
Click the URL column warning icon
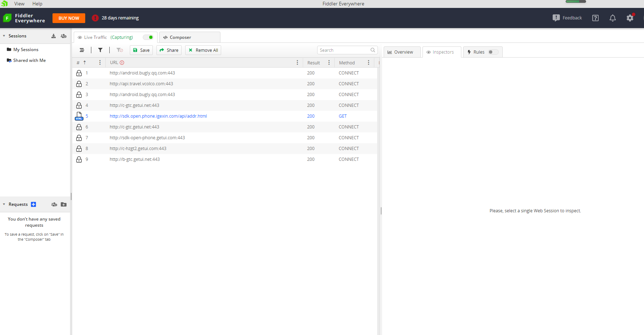tap(122, 63)
